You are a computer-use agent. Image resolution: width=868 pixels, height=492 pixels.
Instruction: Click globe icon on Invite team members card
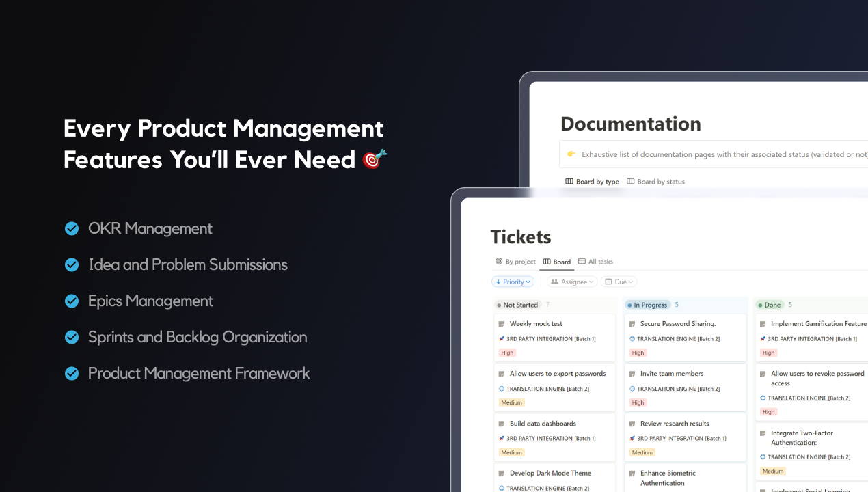click(x=632, y=389)
